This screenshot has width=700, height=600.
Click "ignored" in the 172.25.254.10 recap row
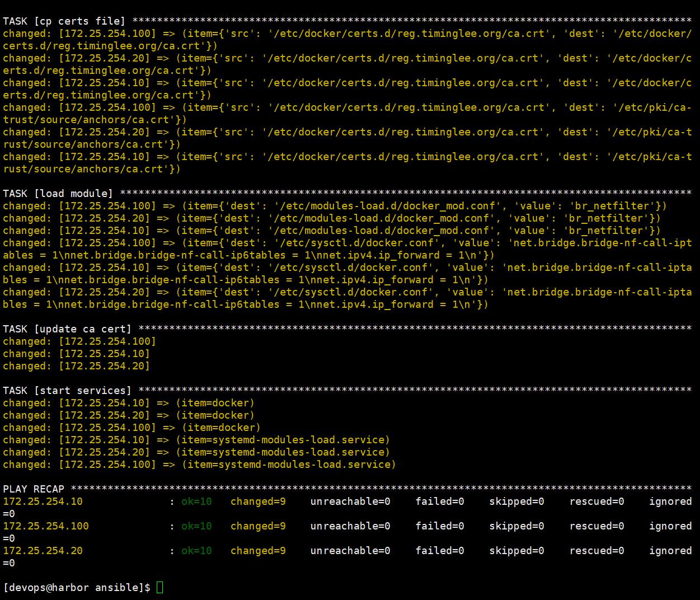pos(670,501)
